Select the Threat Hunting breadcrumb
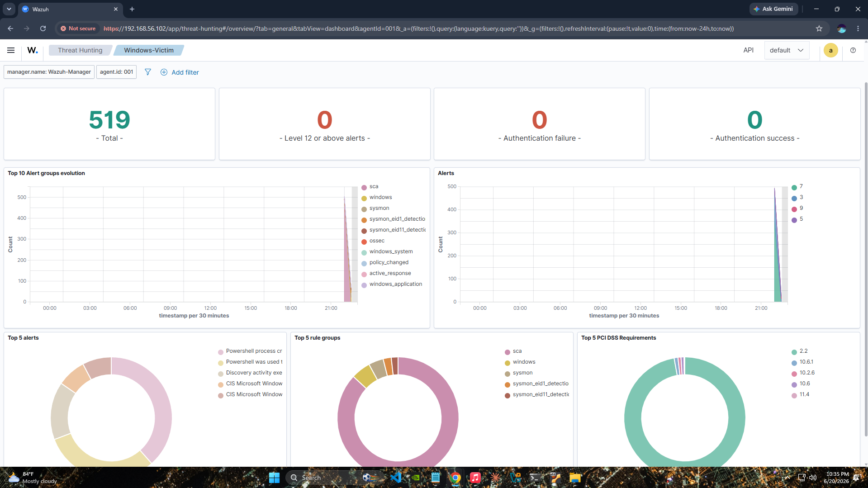The width and height of the screenshot is (868, 488). (x=80, y=50)
